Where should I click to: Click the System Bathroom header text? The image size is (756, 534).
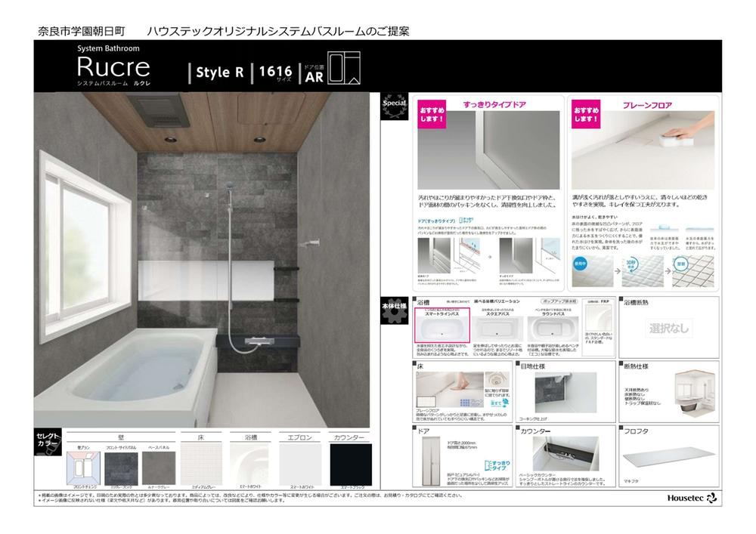coord(108,48)
